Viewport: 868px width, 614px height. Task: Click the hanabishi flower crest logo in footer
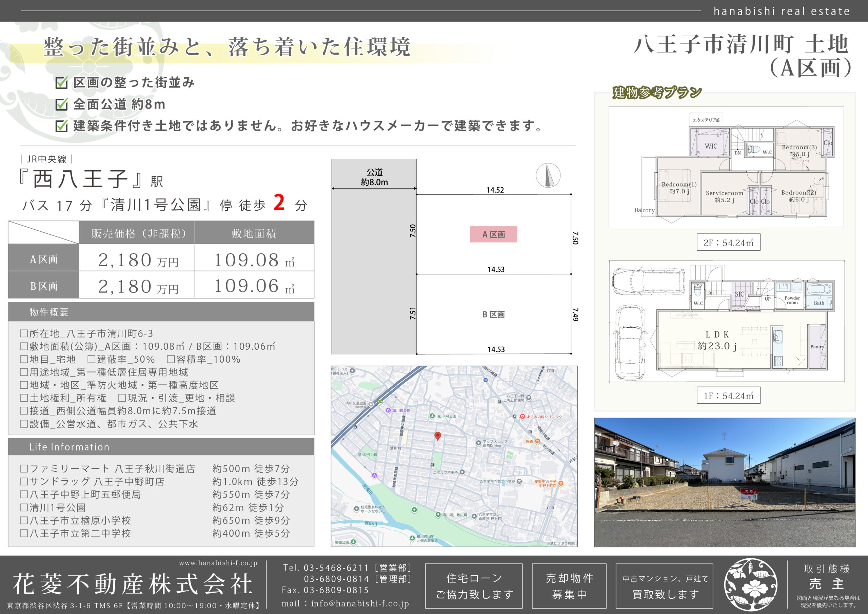(750, 585)
